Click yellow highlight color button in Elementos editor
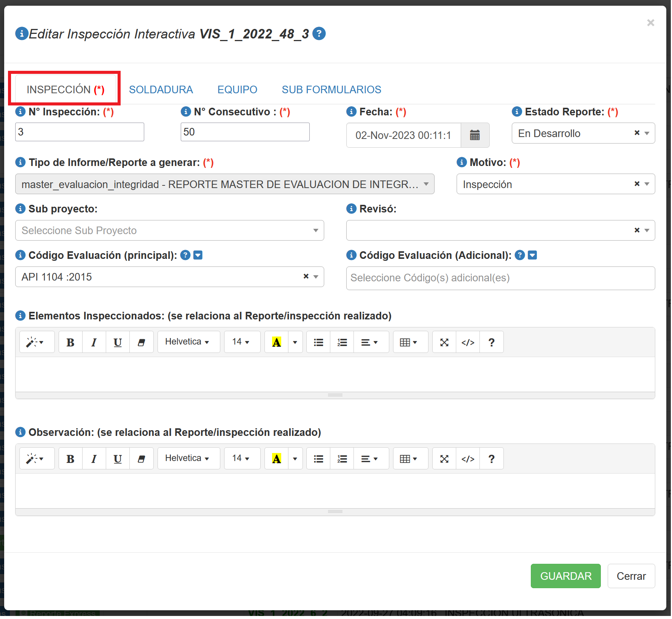672x619 pixels. click(x=277, y=342)
